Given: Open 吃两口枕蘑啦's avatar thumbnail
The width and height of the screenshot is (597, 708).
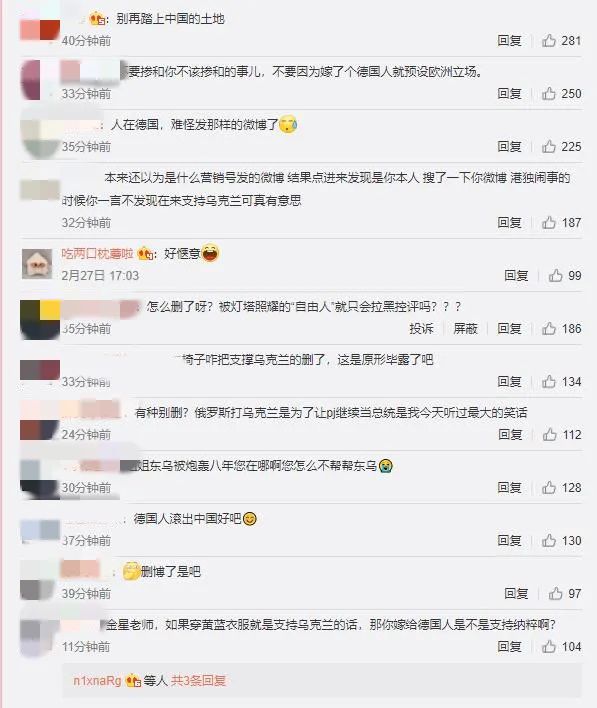Looking at the screenshot, I should [x=37, y=264].
